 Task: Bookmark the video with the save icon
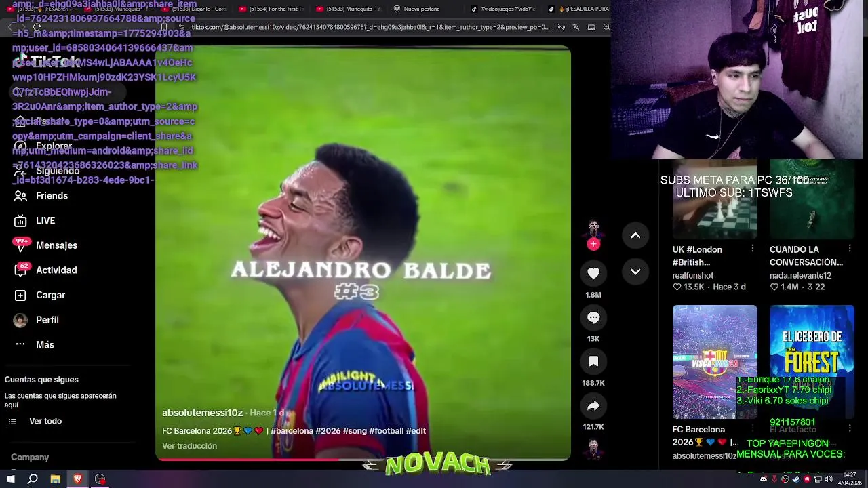593,361
